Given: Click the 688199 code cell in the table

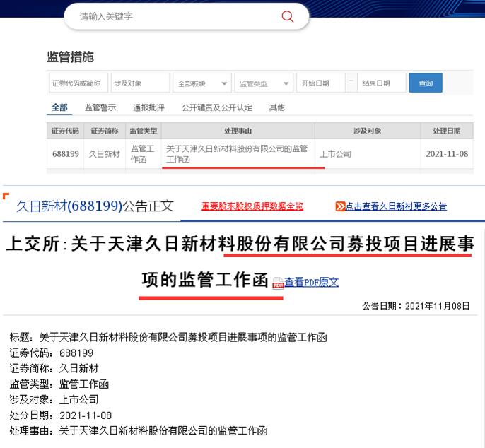Looking at the screenshot, I should 66,153.
